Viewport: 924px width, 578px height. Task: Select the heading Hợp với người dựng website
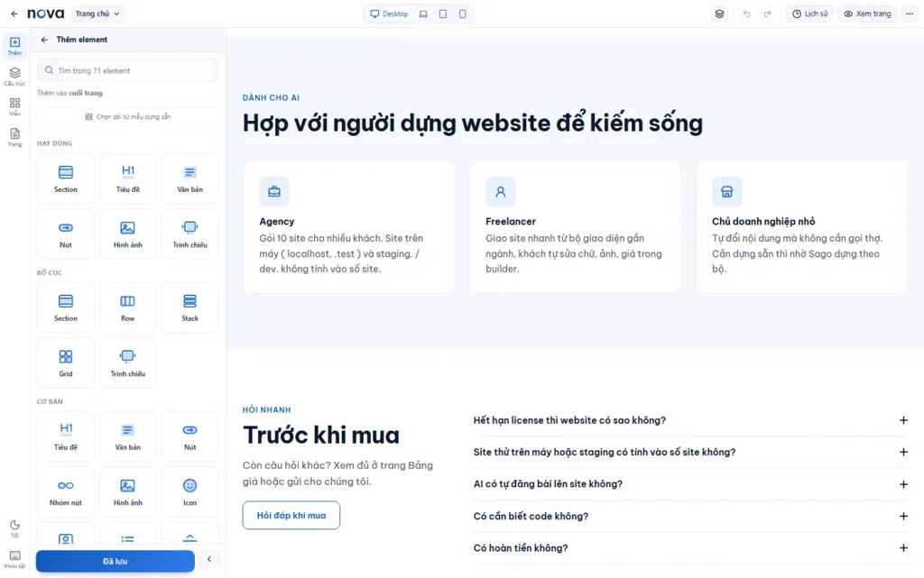point(473,123)
